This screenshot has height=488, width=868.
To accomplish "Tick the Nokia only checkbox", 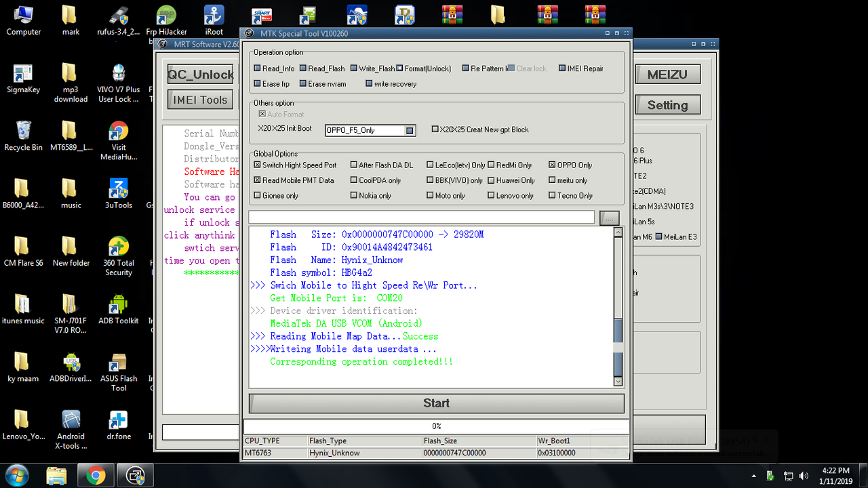I will [354, 196].
